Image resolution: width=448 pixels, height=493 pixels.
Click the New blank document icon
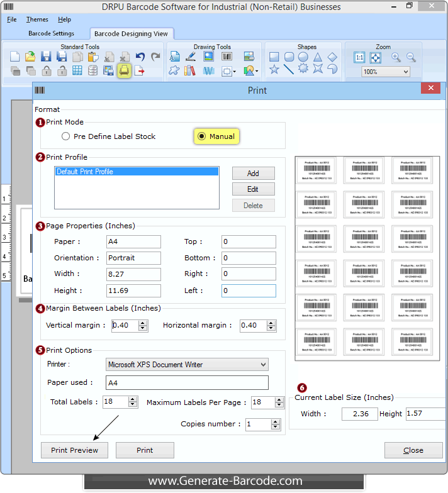tap(15, 57)
